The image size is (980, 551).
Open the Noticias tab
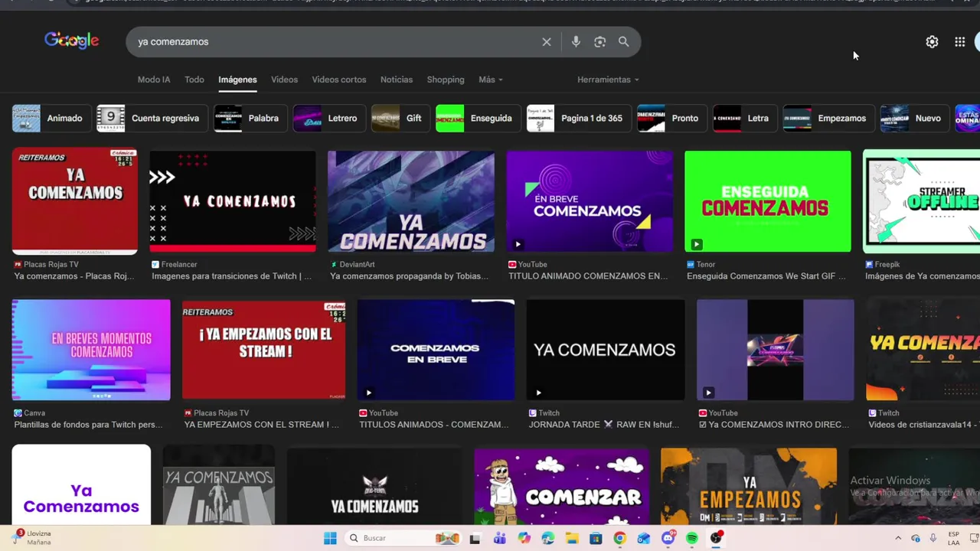(x=397, y=80)
